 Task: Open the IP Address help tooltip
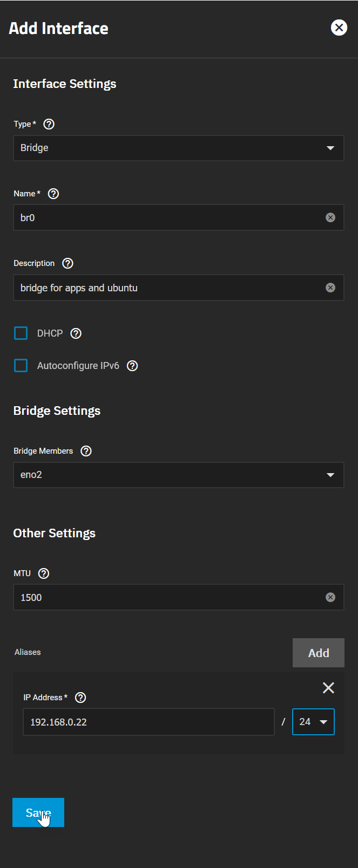(x=80, y=697)
